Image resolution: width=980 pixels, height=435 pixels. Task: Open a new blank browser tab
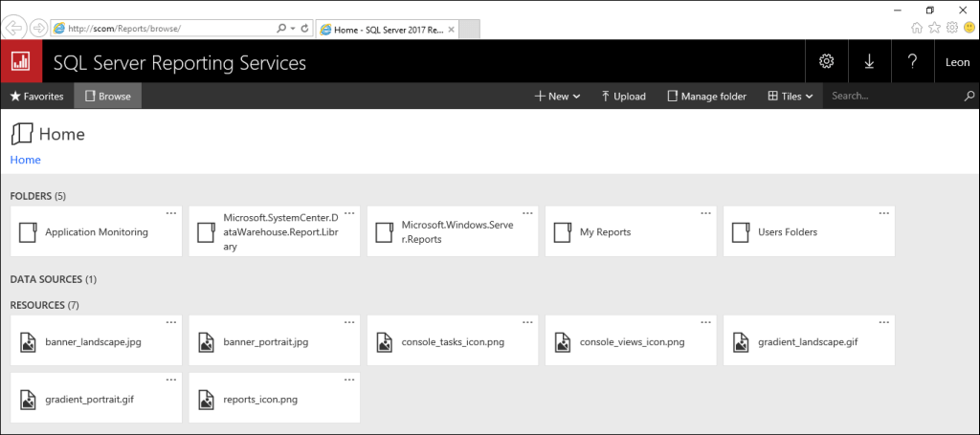click(x=469, y=29)
